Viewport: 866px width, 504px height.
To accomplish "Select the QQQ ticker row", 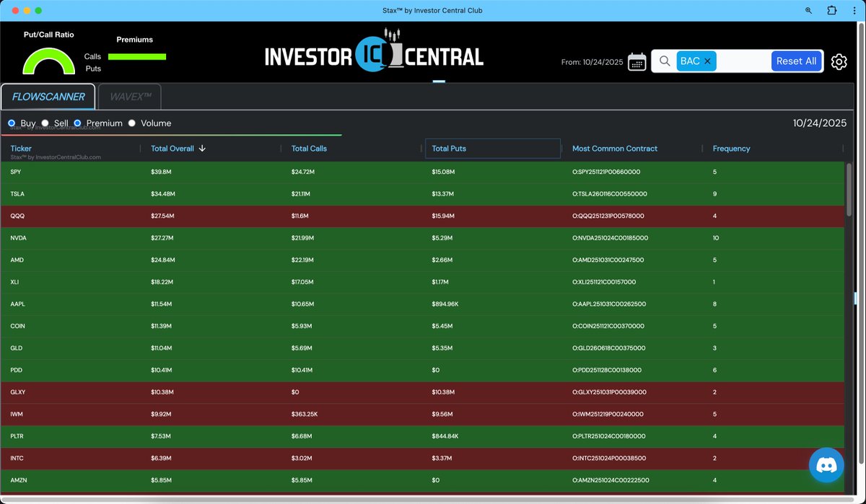I will [422, 216].
